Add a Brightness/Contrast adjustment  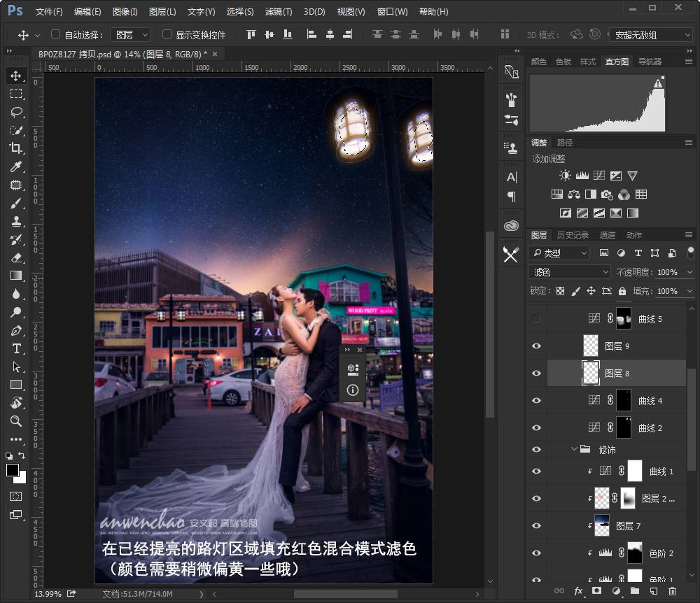[565, 176]
